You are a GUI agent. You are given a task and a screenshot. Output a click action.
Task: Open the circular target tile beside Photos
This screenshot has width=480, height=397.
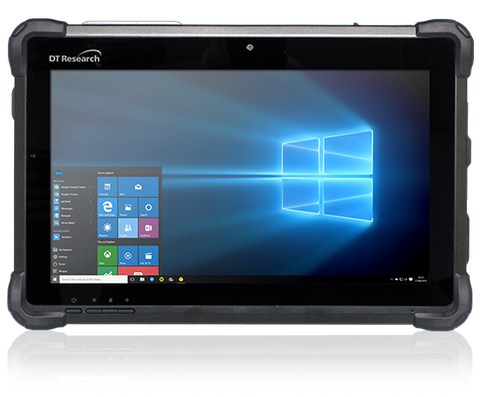[149, 207]
